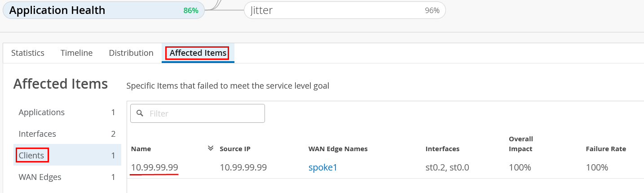644x193 pixels.
Task: Select WAN Edges category in side list
Action: pyautogui.click(x=40, y=177)
